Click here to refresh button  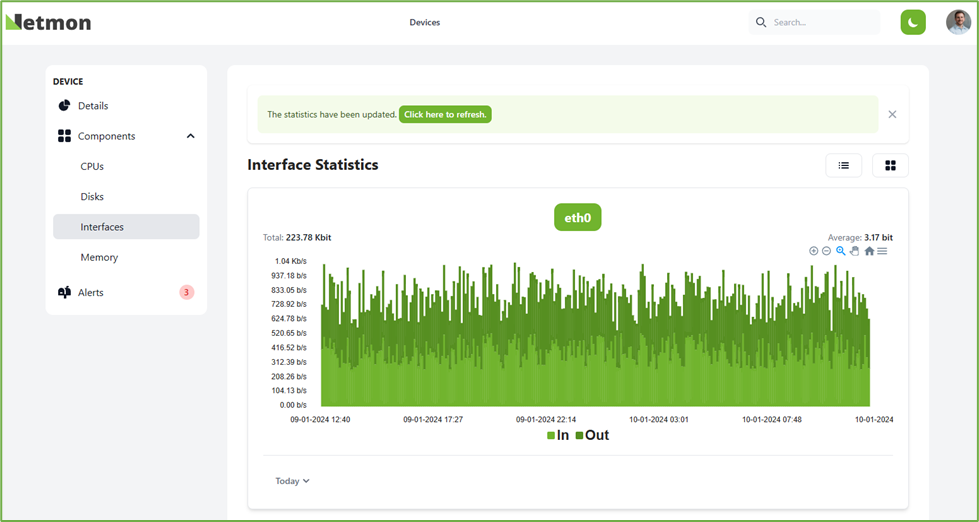click(445, 114)
